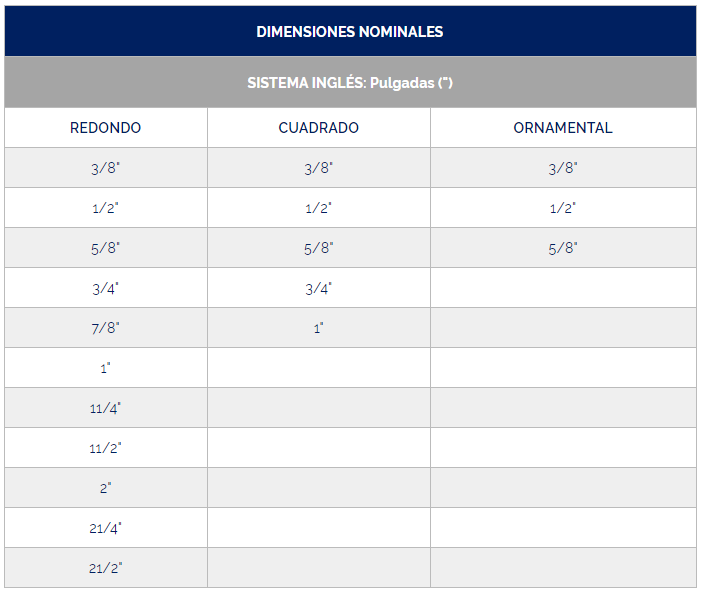Viewport: 704px width, 593px height.
Task: Select the 1" cell in REDONDO column
Action: click(x=105, y=368)
